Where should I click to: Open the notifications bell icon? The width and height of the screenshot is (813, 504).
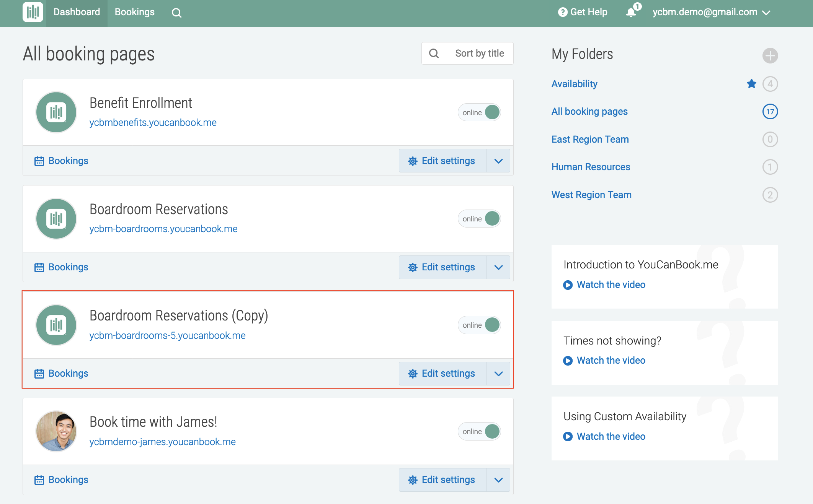point(631,13)
